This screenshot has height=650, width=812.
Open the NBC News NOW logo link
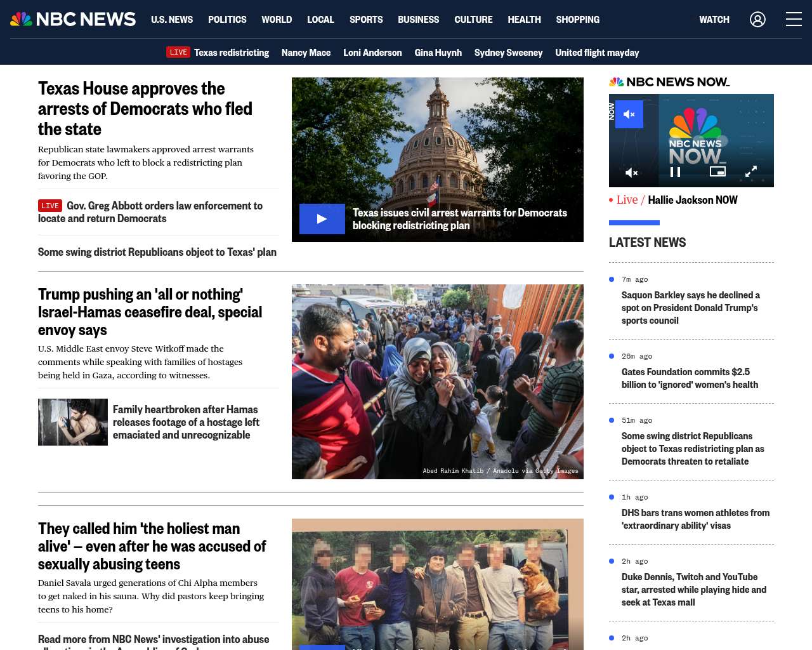669,82
